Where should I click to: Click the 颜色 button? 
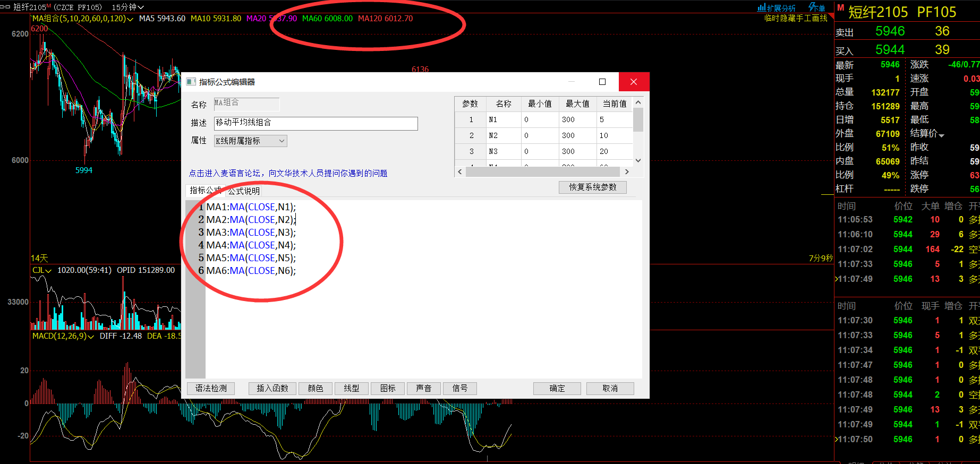pyautogui.click(x=316, y=388)
